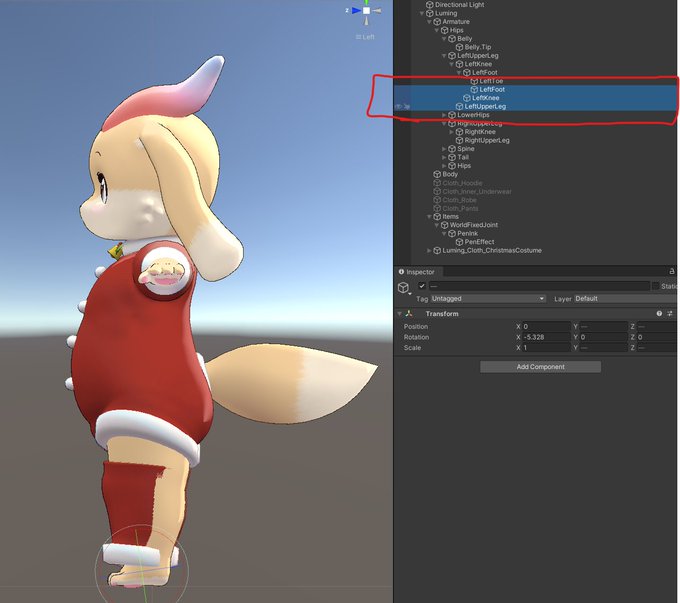
Task: Select the RightUpperLeg row under RightKnee
Action: coord(535,140)
